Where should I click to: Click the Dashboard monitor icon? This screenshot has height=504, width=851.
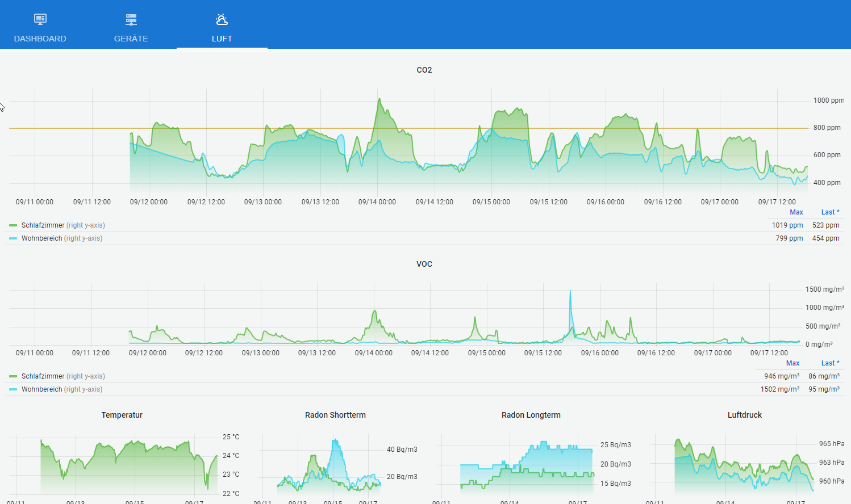[x=40, y=19]
